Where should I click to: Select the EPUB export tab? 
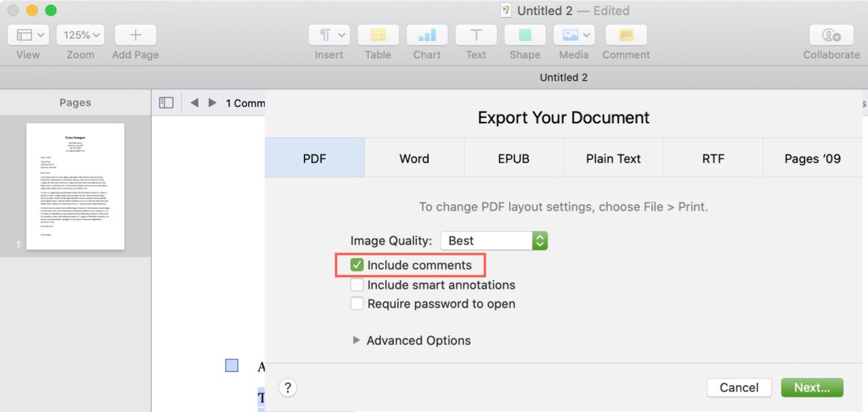514,158
